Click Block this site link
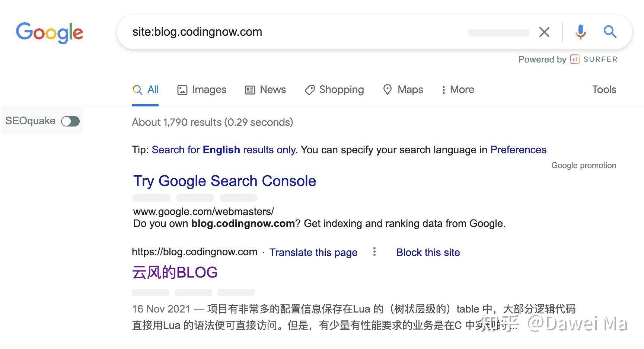 pyautogui.click(x=428, y=252)
